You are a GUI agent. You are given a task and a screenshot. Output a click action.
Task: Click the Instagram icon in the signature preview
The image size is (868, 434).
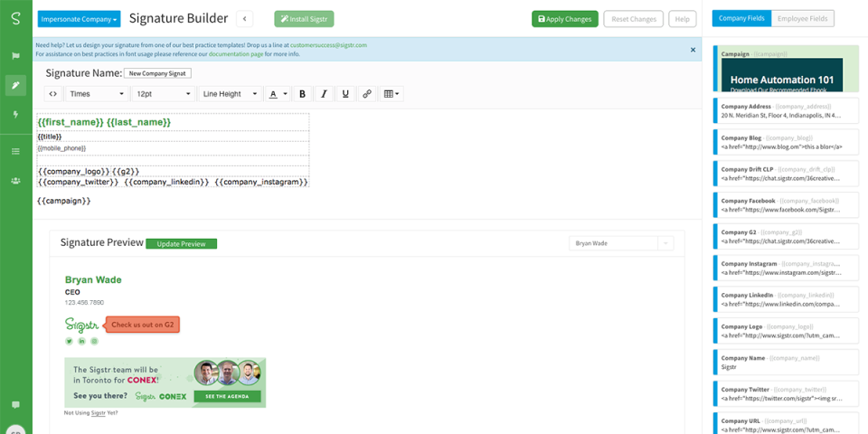click(95, 341)
